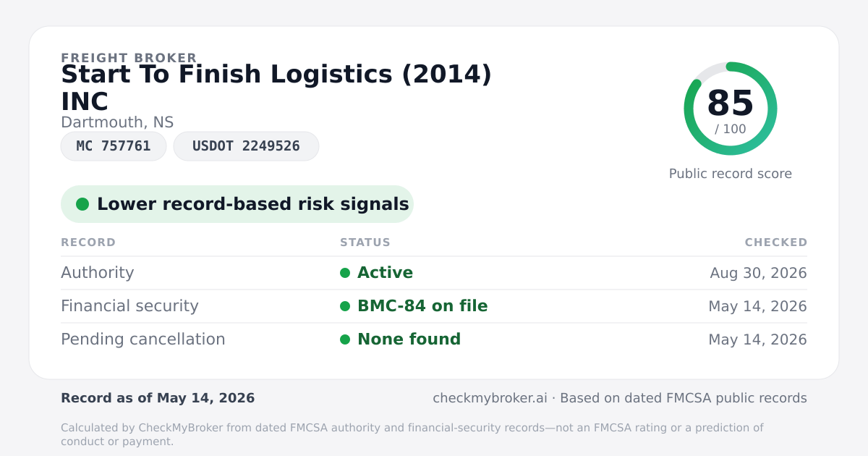Select the Financial security row label

pyautogui.click(x=129, y=306)
